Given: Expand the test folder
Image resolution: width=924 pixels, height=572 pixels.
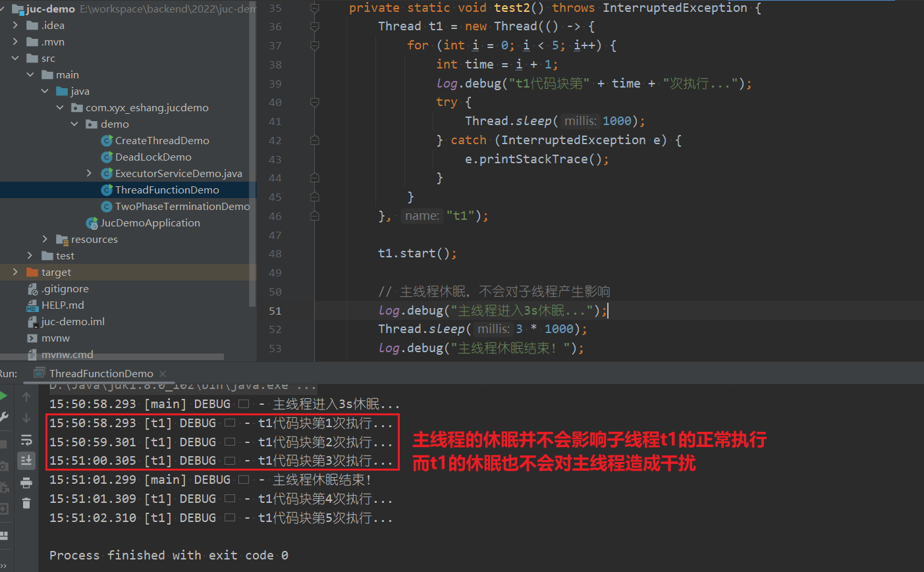Looking at the screenshot, I should click(30, 255).
